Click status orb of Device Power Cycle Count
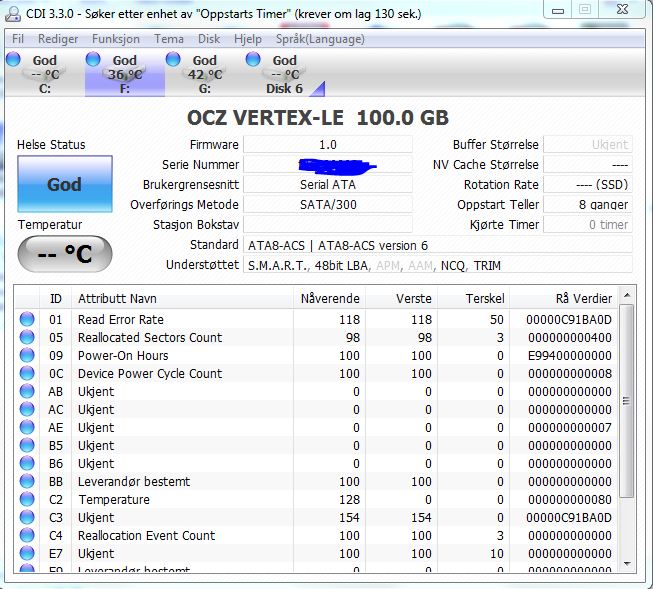The image size is (653, 589). tap(27, 373)
